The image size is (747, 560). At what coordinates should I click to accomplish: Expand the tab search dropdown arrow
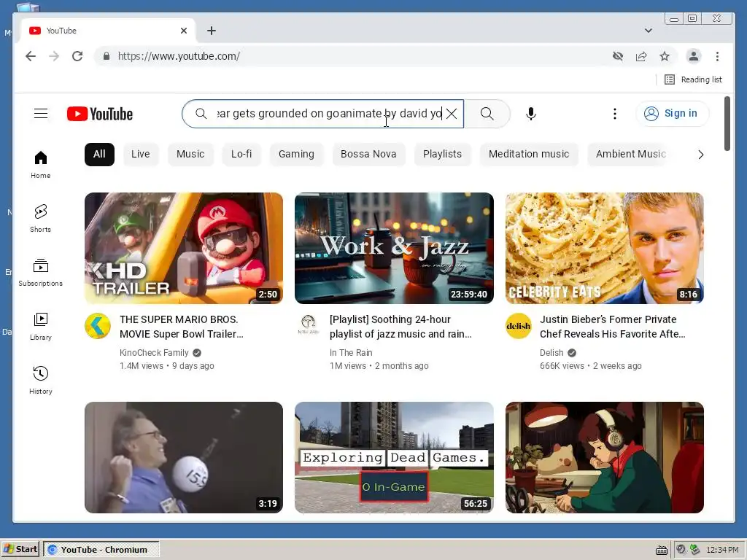pos(649,31)
